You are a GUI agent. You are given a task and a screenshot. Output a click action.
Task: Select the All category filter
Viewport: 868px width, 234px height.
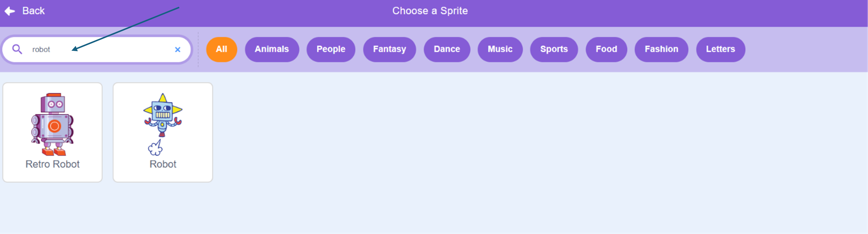coord(221,49)
